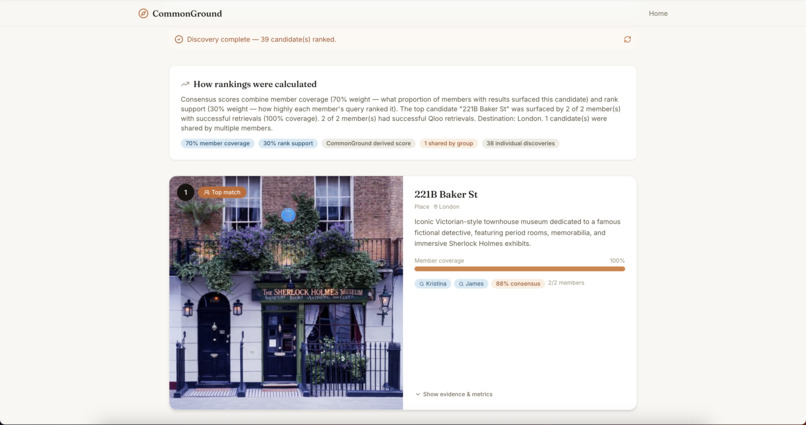Viewport: 806px width, 425px height.
Task: Click the refresh discovery icon
Action: tap(627, 40)
